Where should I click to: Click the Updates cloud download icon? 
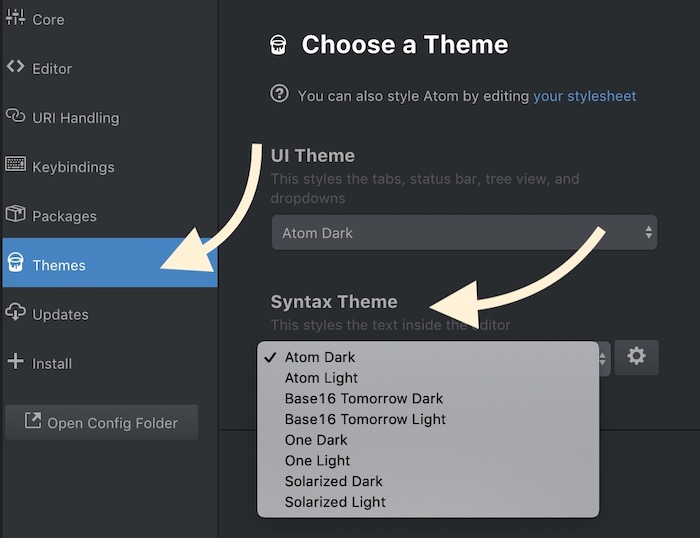coord(15,313)
